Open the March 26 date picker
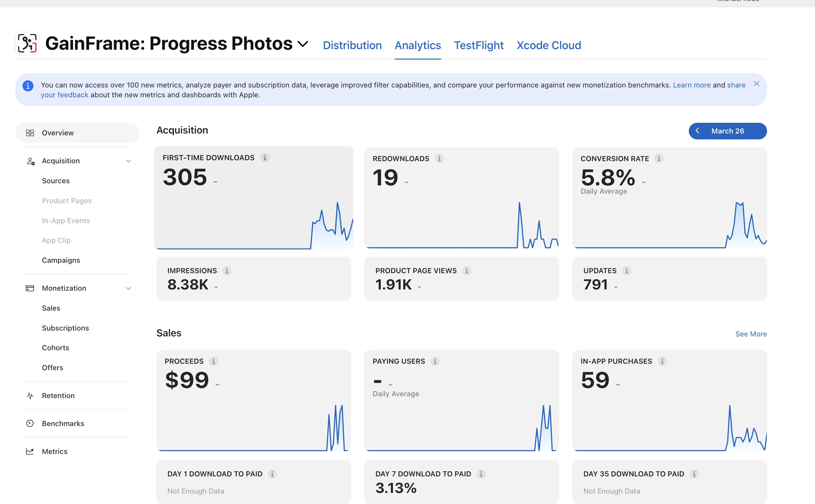The height and width of the screenshot is (504, 815). click(x=727, y=131)
